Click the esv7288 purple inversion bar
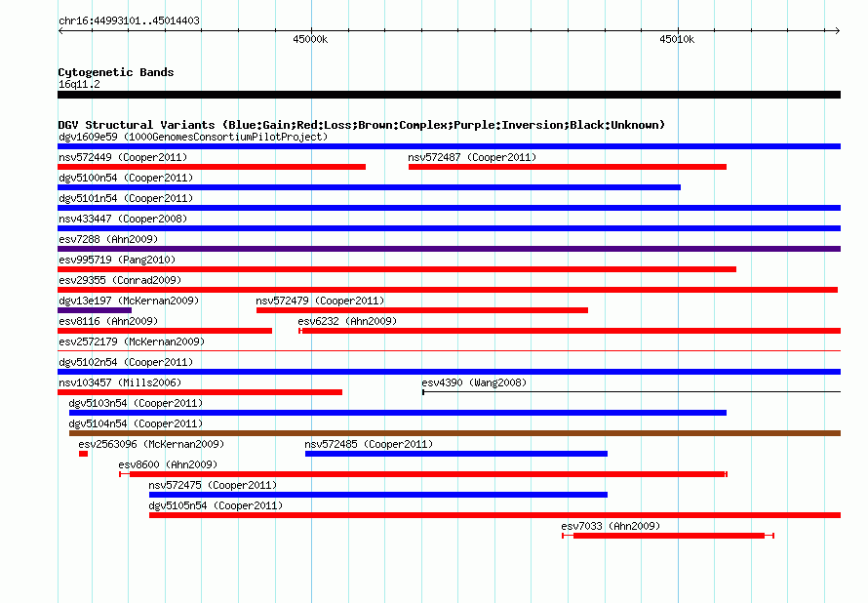 click(x=449, y=249)
